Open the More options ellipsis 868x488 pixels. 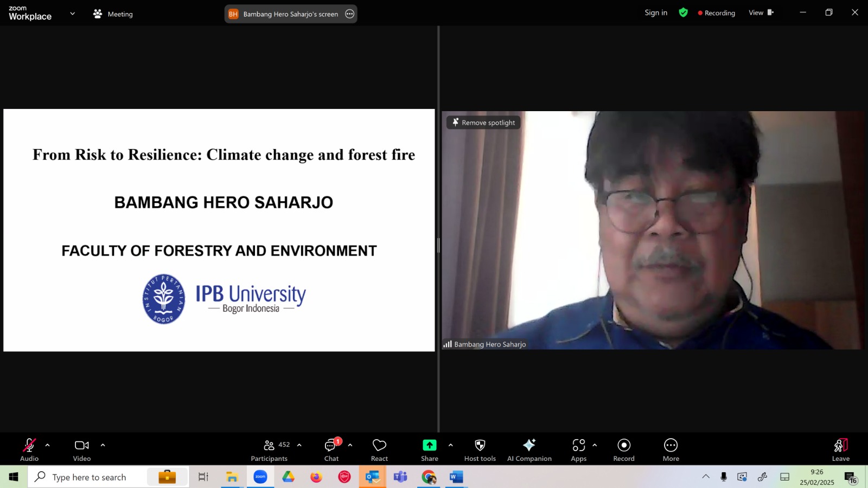coord(671,450)
